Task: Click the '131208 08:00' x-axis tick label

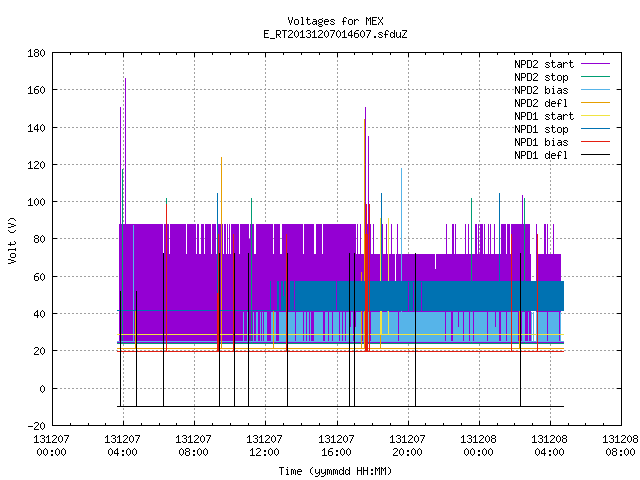Action: click(x=620, y=446)
